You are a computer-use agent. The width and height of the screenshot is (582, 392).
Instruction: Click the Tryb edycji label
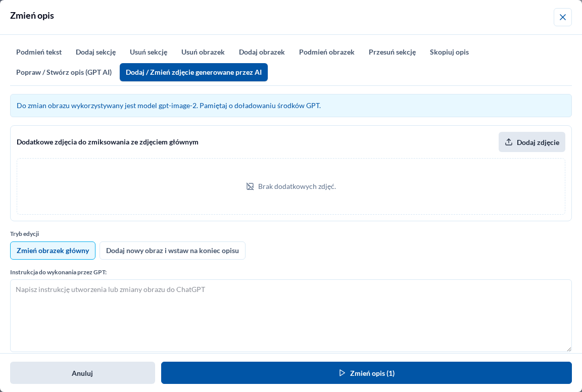(24, 234)
